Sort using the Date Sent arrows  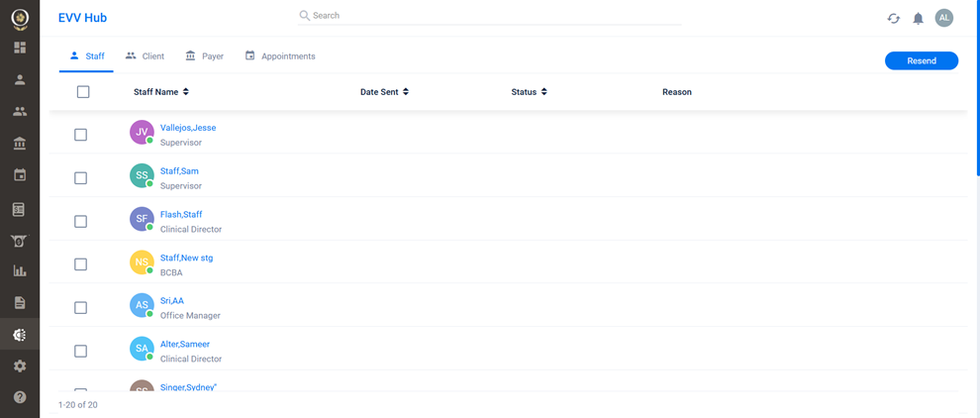tap(406, 92)
